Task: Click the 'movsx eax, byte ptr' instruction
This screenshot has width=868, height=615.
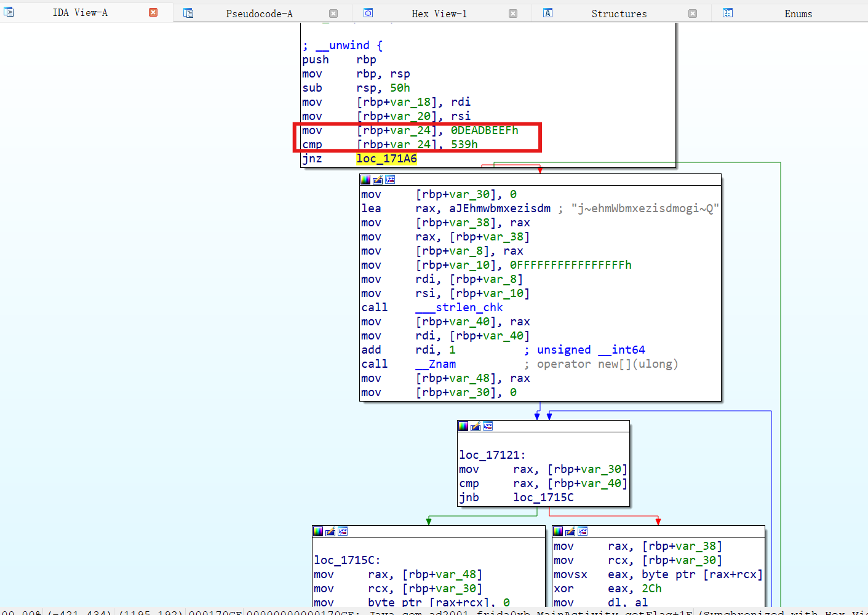Action: (x=658, y=574)
